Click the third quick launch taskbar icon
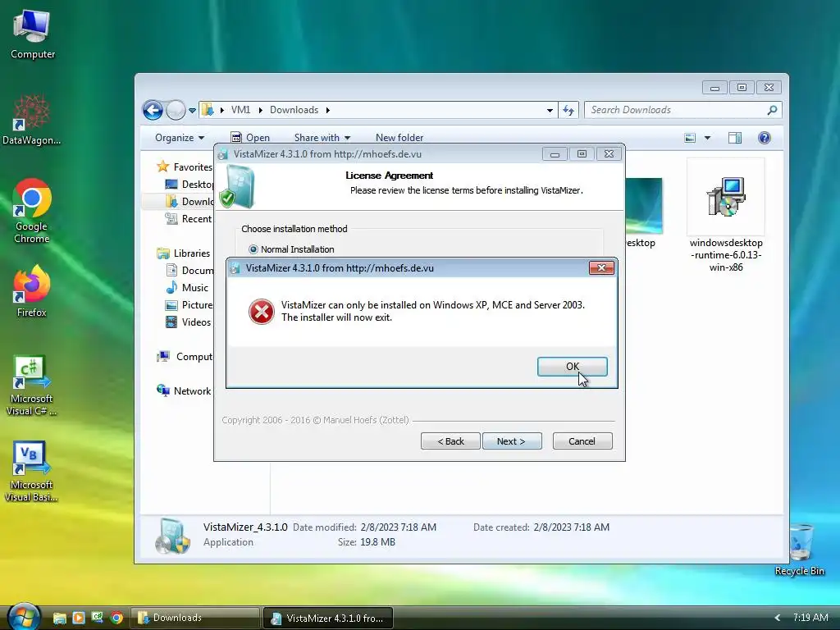 click(98, 618)
